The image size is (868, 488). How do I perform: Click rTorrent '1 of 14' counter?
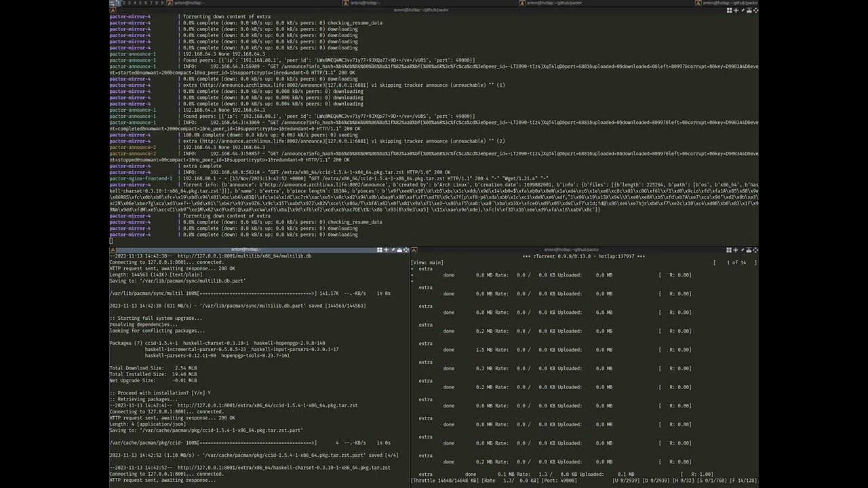[736, 262]
